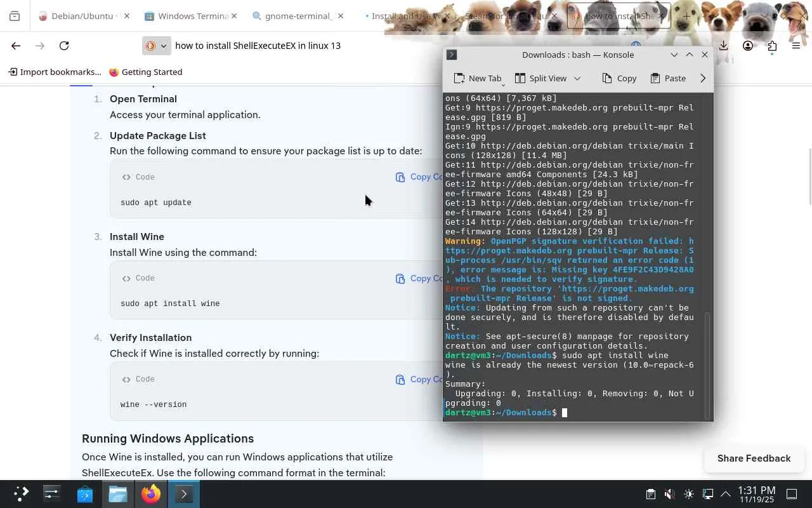Click the 'Update Package List' step heading
812x508 pixels.
[x=158, y=136]
